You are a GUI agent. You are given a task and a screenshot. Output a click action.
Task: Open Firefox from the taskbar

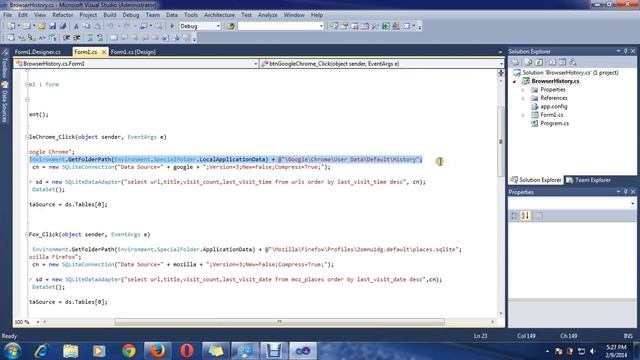158,351
